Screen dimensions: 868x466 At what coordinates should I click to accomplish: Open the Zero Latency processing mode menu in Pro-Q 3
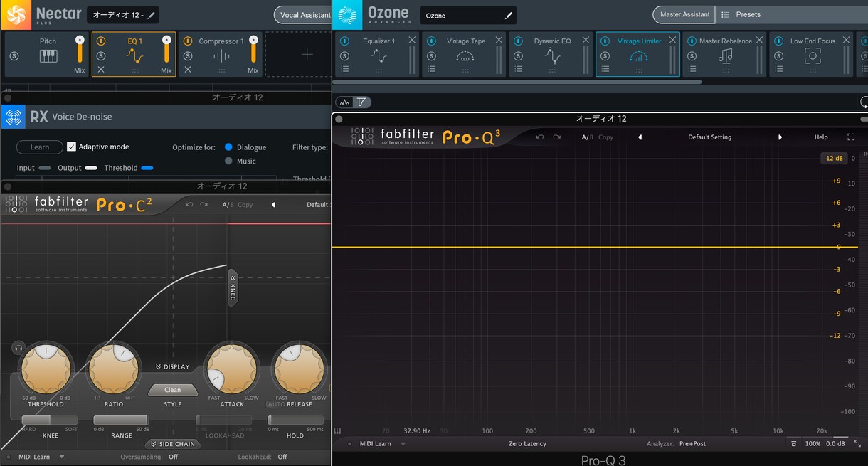point(527,444)
